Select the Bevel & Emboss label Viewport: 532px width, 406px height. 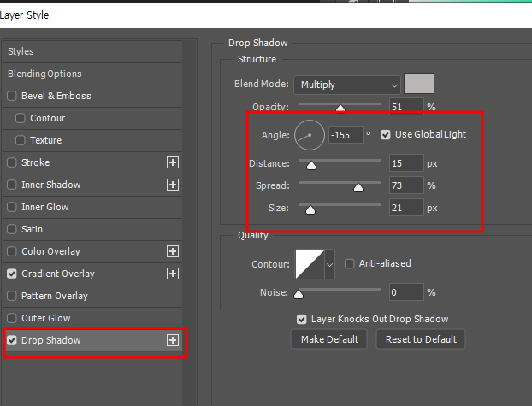[56, 96]
